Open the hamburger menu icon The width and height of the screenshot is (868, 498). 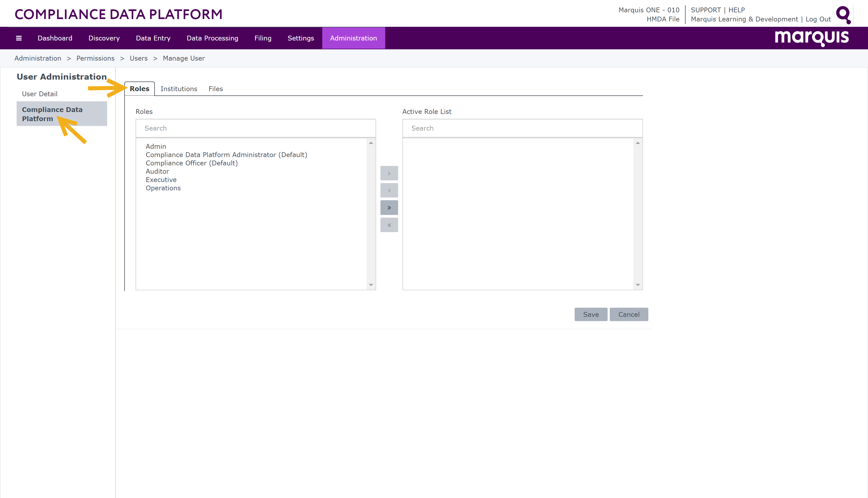pos(19,38)
